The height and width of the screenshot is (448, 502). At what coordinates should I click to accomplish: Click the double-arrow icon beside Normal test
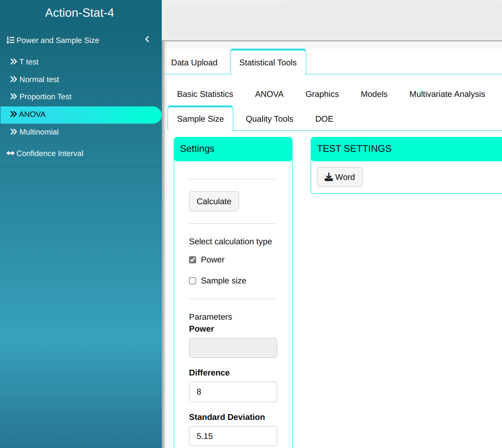13,80
